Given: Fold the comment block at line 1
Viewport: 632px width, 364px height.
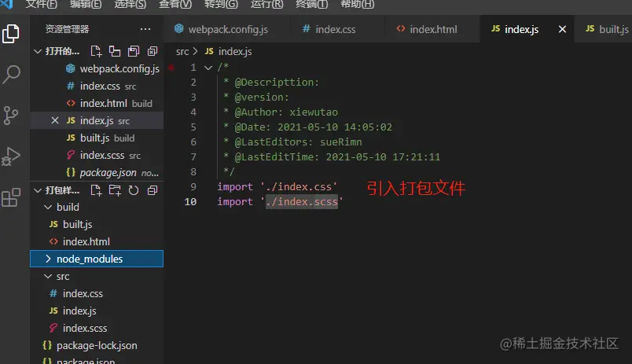Looking at the screenshot, I should click(x=208, y=68).
